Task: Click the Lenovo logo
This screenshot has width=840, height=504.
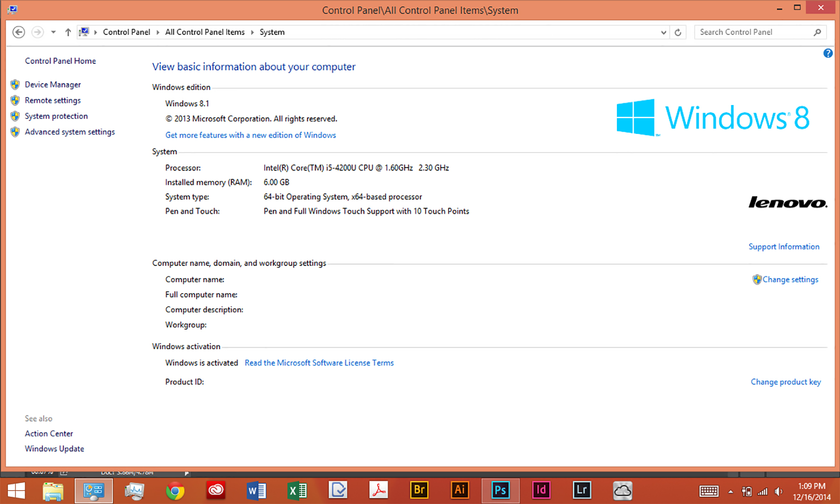Action: click(x=788, y=203)
